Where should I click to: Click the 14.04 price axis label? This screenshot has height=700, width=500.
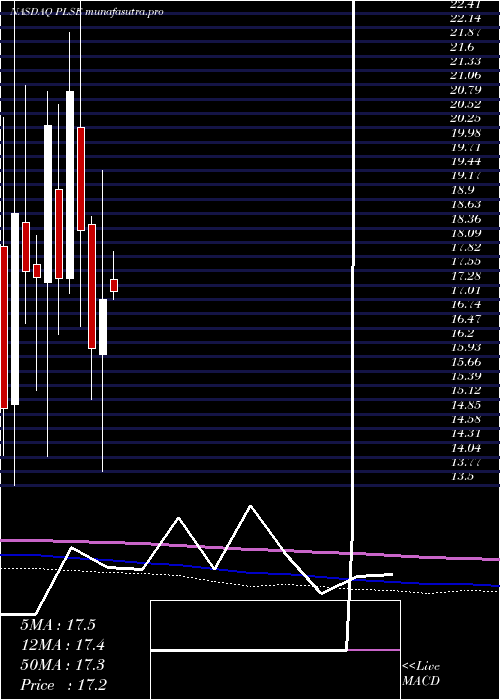click(x=466, y=447)
